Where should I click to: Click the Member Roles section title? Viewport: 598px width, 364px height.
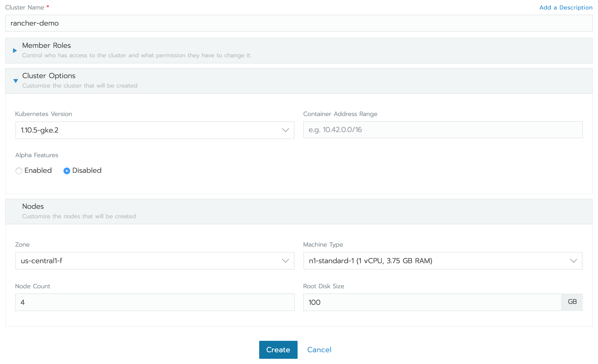click(x=46, y=45)
